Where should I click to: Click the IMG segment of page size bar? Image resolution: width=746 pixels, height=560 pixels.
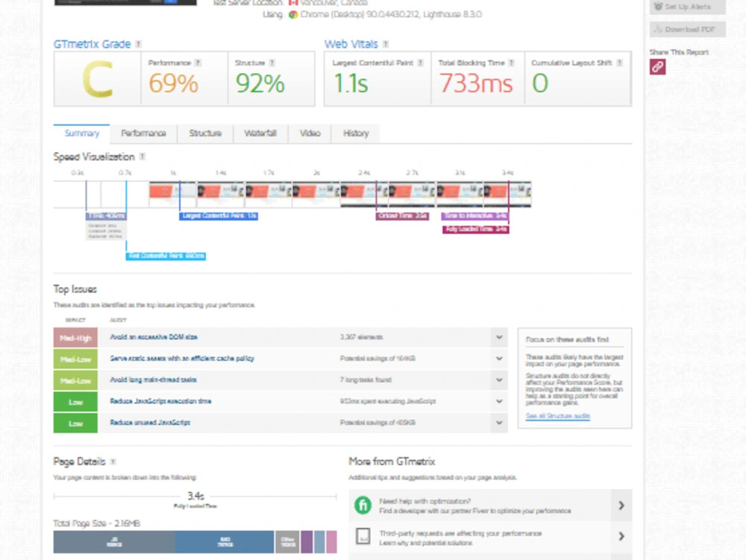tap(225, 542)
